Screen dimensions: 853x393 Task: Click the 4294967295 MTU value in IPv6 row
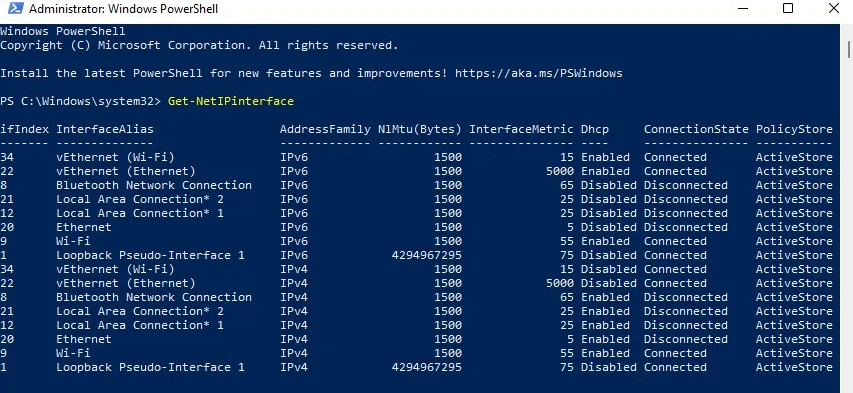coord(426,255)
